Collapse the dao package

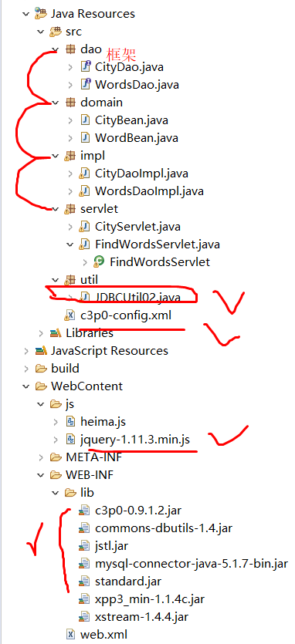pyautogui.click(x=56, y=49)
